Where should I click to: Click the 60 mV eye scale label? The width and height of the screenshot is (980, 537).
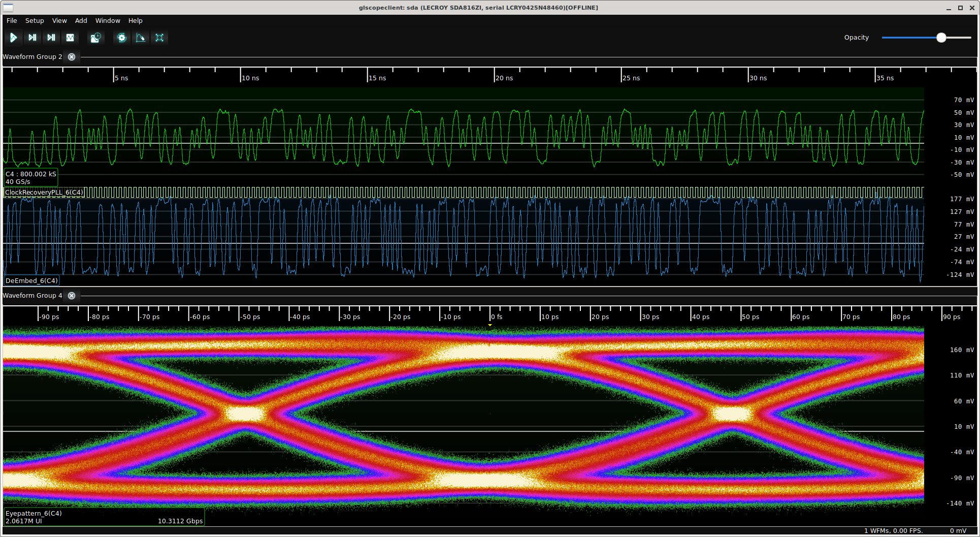point(964,401)
